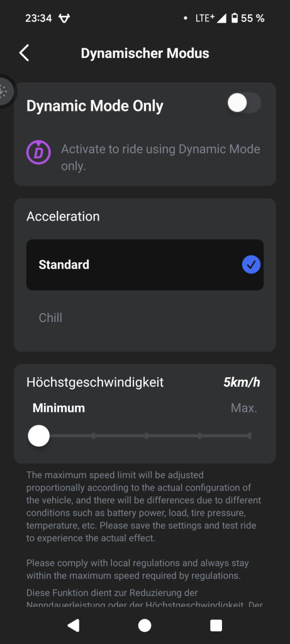Set speed slider to the middle tick mark
The width and height of the screenshot is (290, 644).
click(x=147, y=436)
